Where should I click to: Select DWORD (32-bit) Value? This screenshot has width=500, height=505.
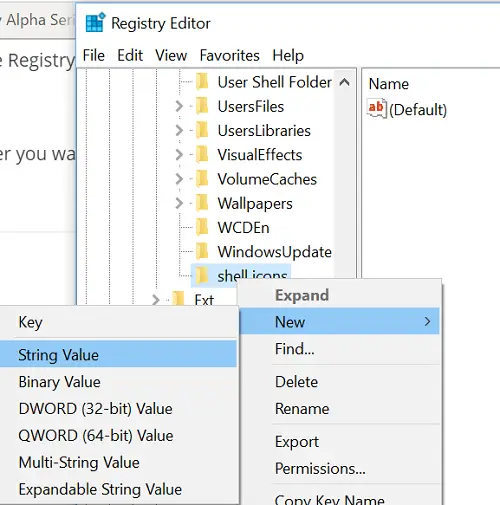[x=118, y=409]
